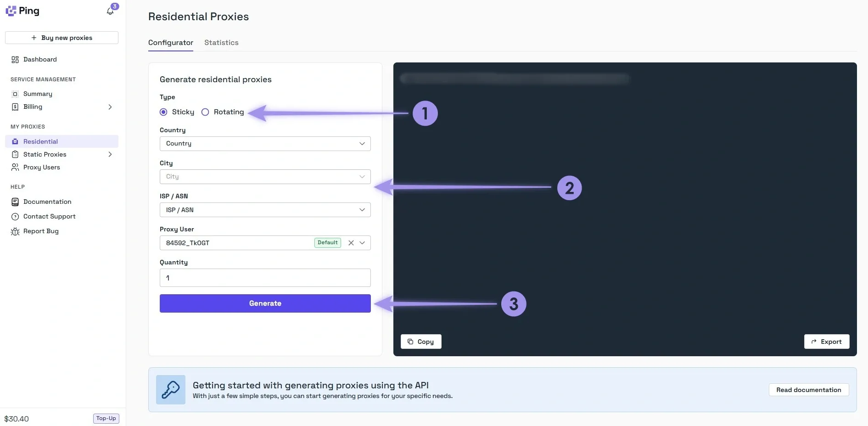The image size is (868, 426).
Task: Click the Generate button
Action: (x=265, y=303)
